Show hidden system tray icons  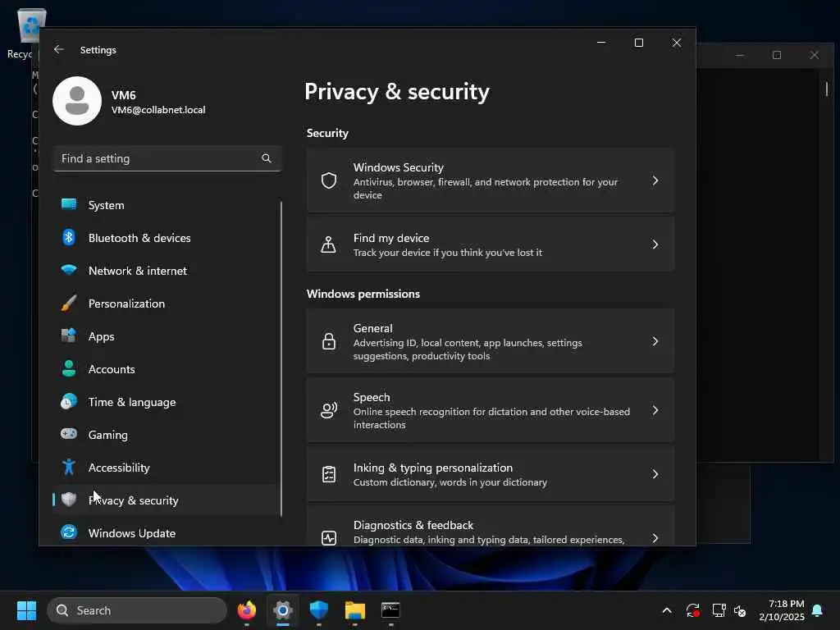tap(667, 610)
